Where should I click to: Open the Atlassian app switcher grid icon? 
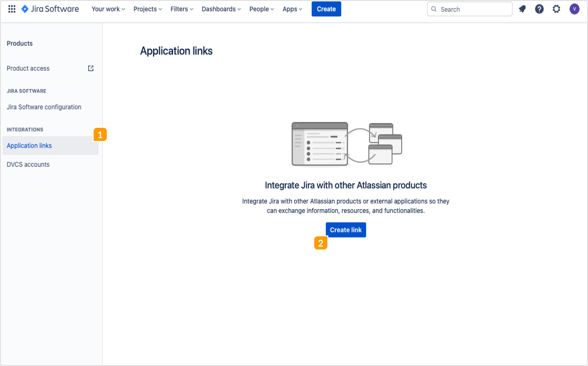click(11, 9)
